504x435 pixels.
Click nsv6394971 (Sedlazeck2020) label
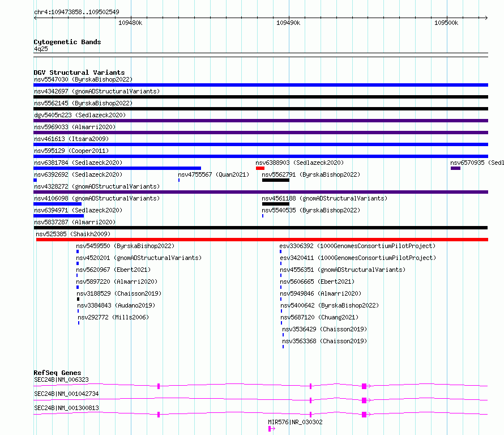78,210
